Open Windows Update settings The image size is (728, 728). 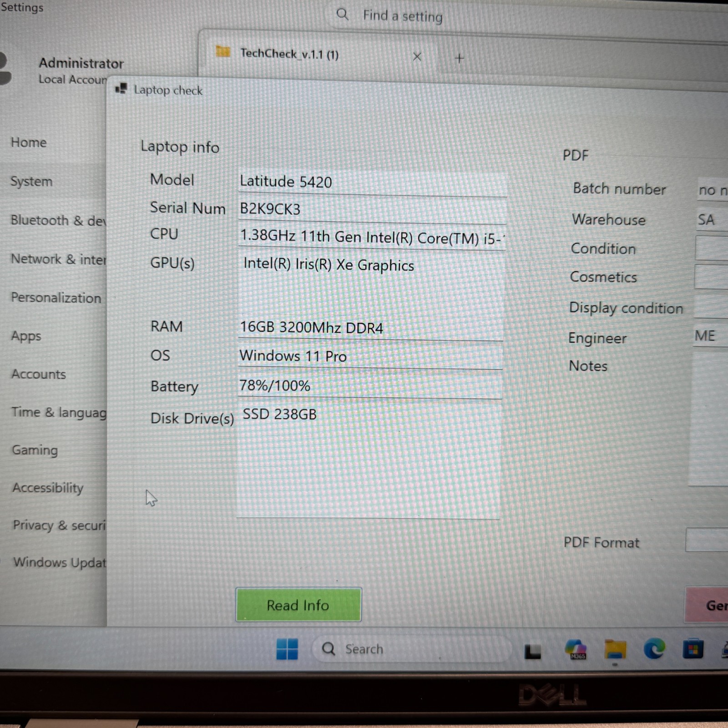(60, 562)
